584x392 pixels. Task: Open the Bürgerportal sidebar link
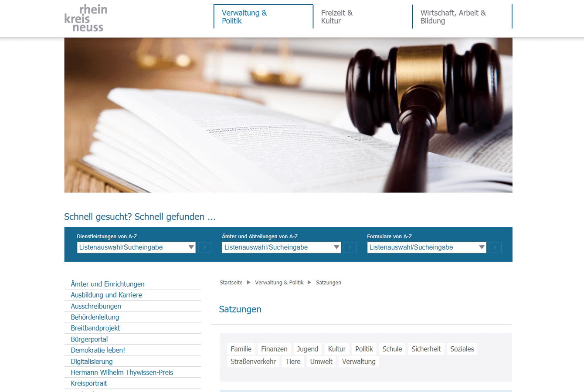pyautogui.click(x=89, y=339)
